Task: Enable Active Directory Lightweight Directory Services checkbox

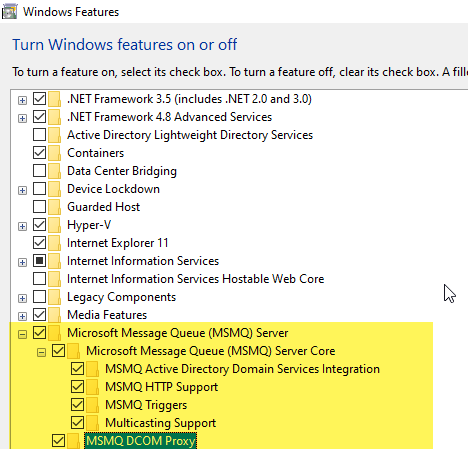Action: (x=39, y=135)
